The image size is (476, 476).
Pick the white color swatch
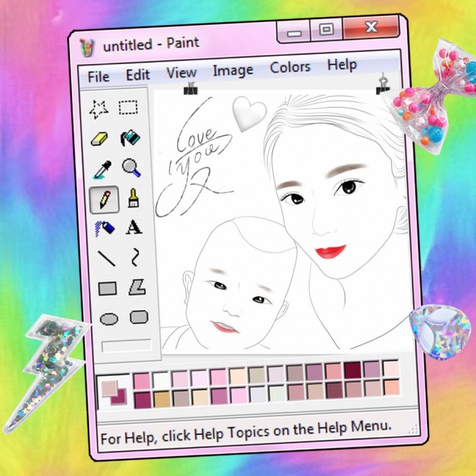[x=161, y=379]
